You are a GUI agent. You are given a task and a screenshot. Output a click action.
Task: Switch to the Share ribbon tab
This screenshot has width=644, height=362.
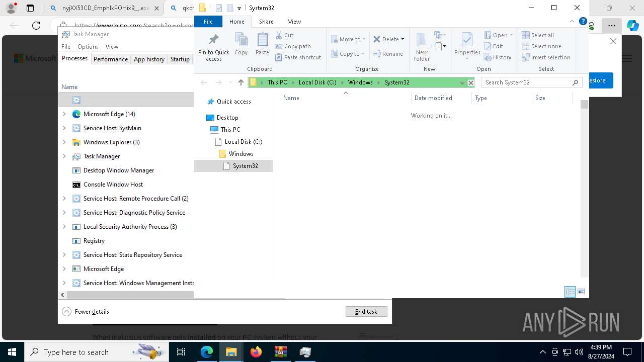tap(266, 22)
